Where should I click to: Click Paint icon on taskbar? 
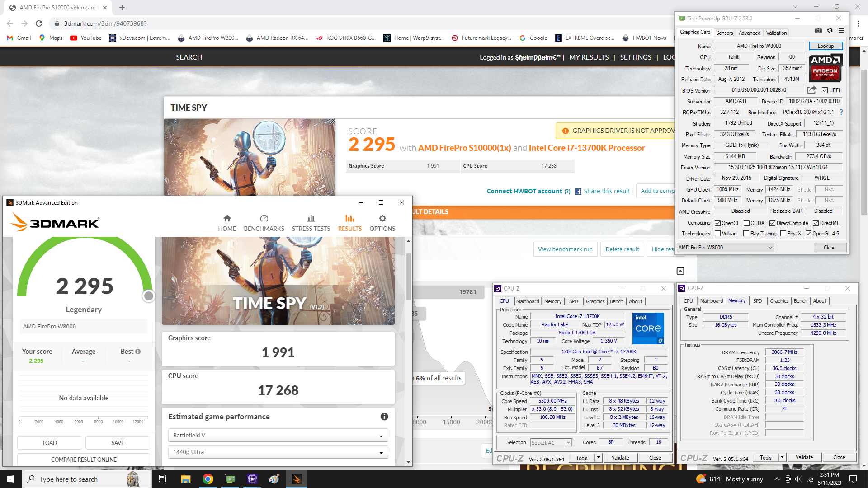(x=274, y=479)
